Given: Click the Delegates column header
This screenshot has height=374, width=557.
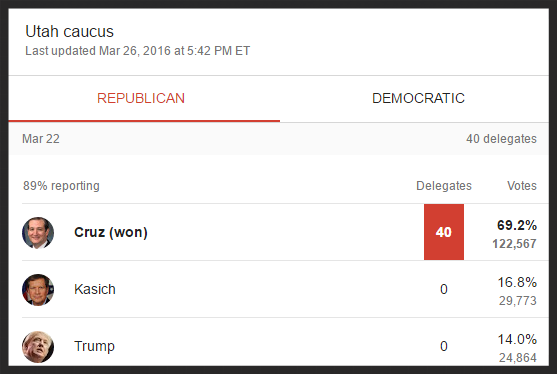Looking at the screenshot, I should (x=444, y=186).
